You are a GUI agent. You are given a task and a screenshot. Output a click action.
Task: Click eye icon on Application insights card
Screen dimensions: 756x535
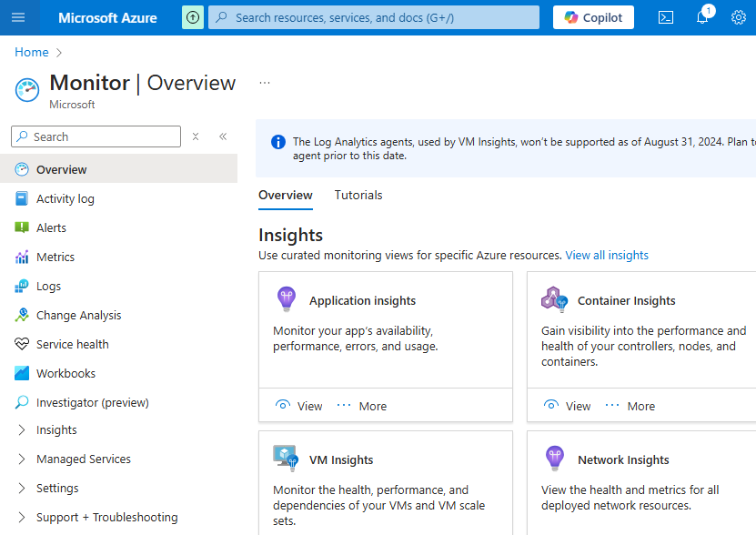pos(283,405)
